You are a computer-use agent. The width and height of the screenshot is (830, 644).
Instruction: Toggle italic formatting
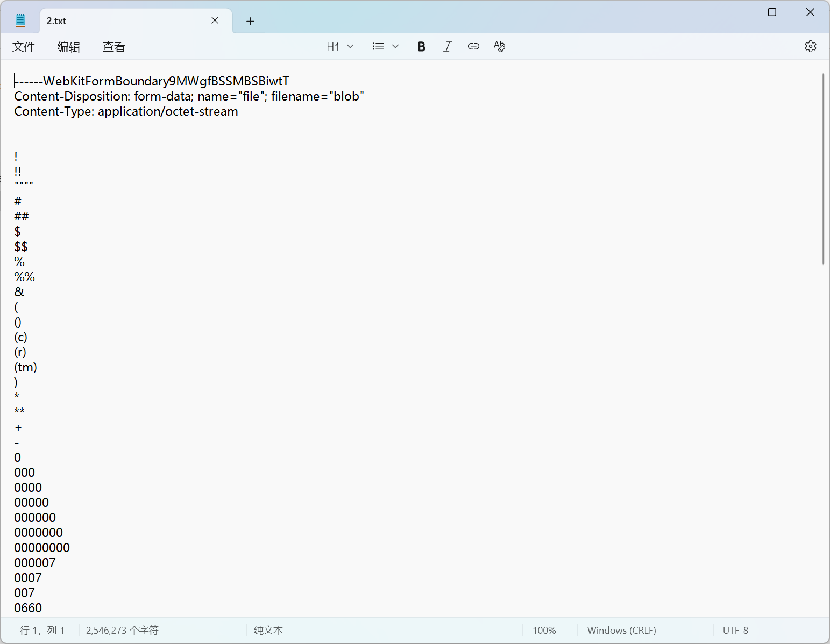pyautogui.click(x=447, y=47)
